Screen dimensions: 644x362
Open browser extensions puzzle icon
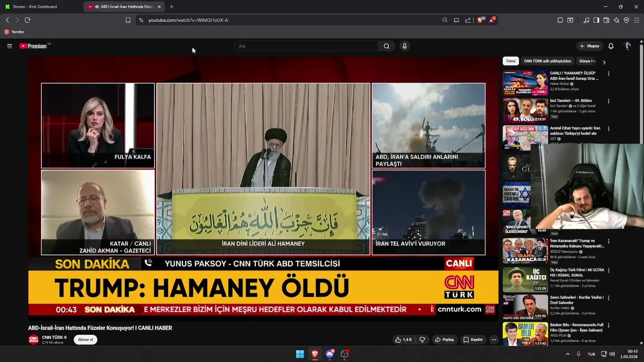[x=560, y=20]
